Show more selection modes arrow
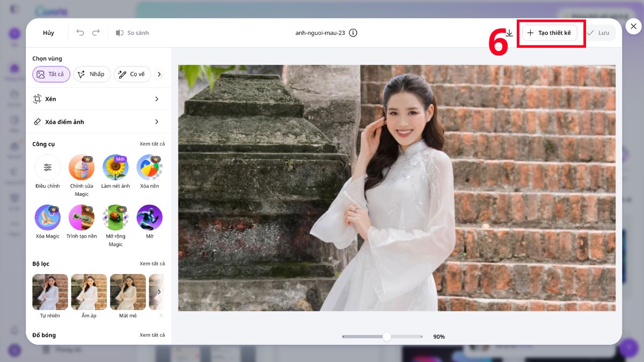 click(159, 74)
